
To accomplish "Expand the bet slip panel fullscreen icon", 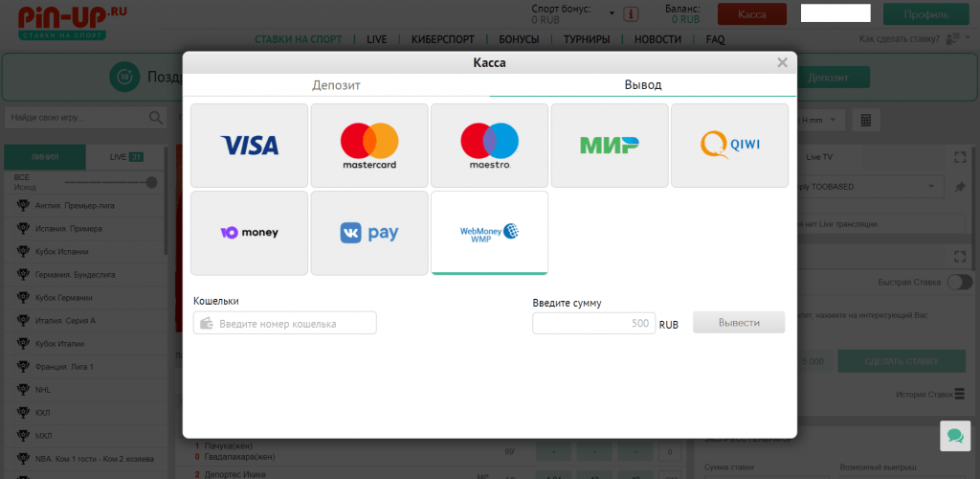I will click(x=960, y=256).
